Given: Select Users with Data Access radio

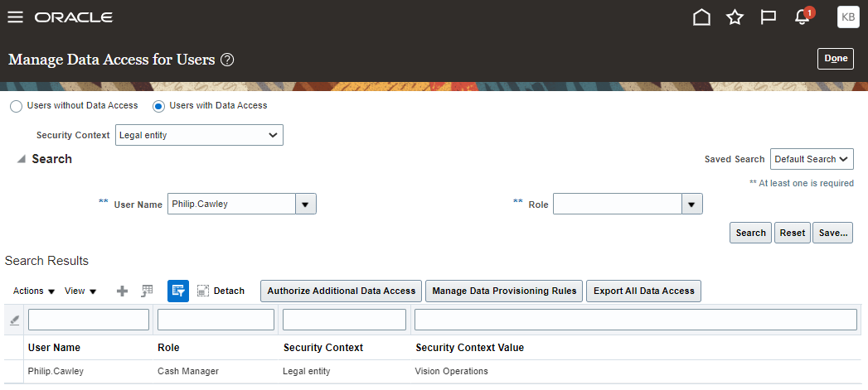Looking at the screenshot, I should click(159, 106).
